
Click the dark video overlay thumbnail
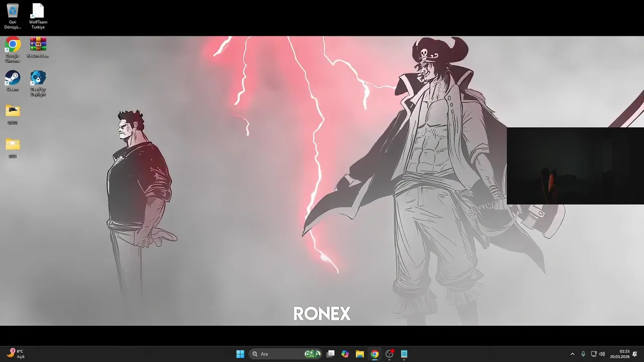tap(575, 166)
